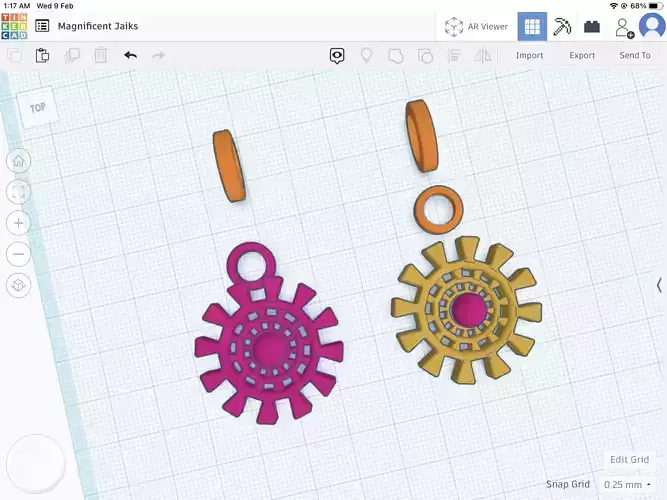Click the Copy tool icon
Screen dimensions: 667x500
[14, 55]
